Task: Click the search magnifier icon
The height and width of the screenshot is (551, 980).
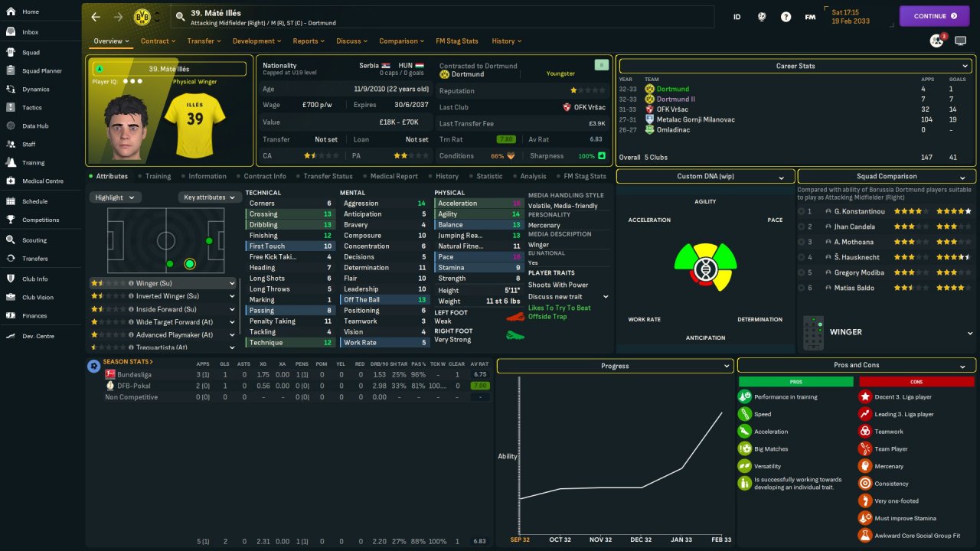Action: [x=179, y=16]
